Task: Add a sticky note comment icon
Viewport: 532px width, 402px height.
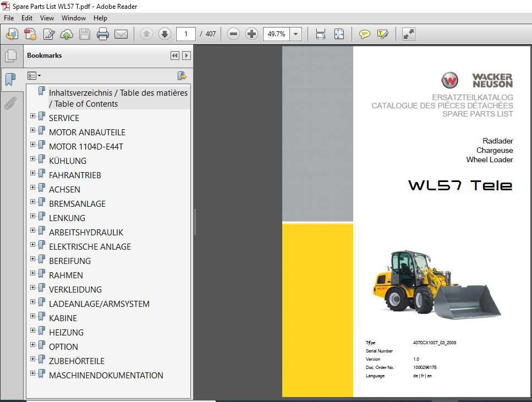Action: [x=364, y=34]
